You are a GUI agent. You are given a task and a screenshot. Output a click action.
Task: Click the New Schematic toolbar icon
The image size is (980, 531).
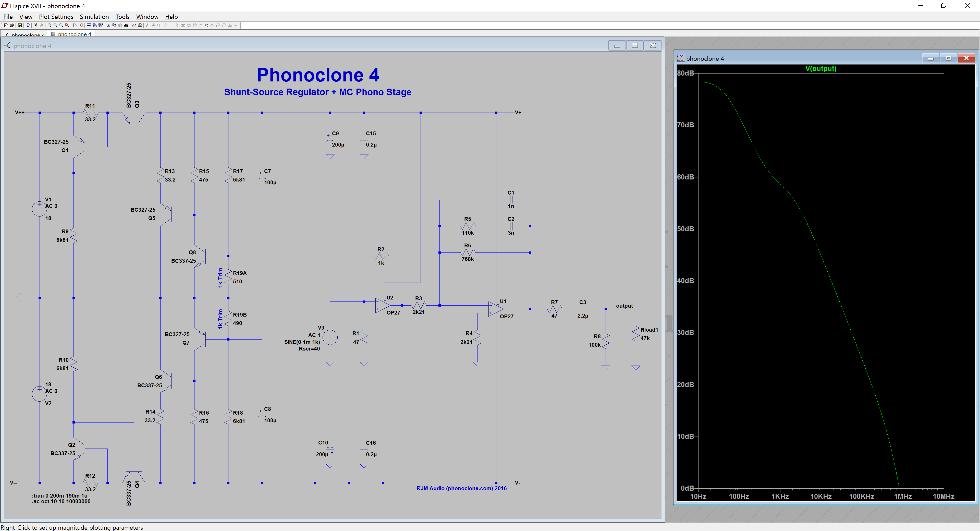(x=6, y=26)
